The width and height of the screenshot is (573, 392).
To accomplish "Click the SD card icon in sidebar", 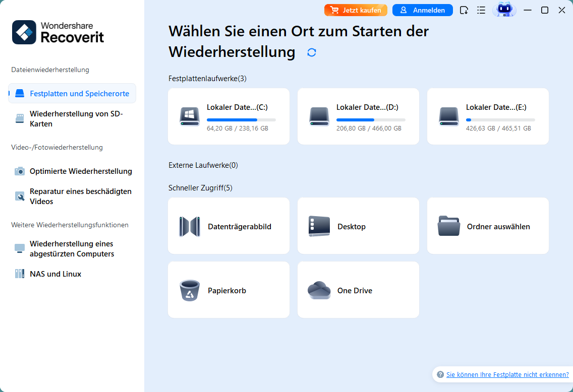I will click(x=20, y=118).
